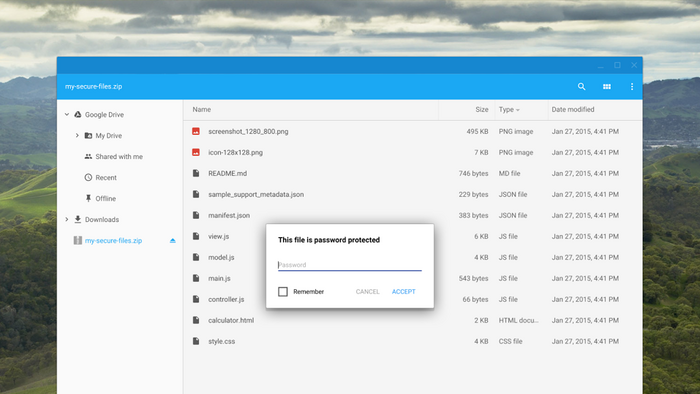
Task: Eject my-secure-files.zip using the eject icon
Action: (x=173, y=241)
